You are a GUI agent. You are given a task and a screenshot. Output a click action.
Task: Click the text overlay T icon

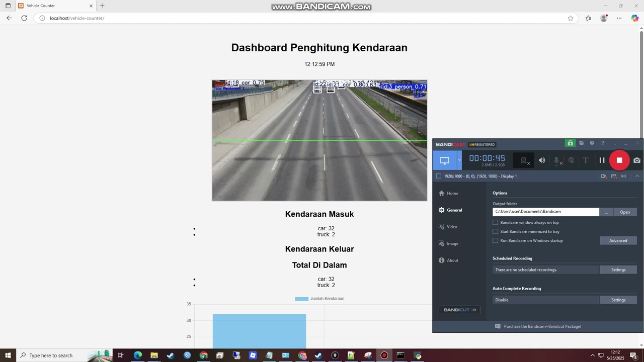pos(585,160)
